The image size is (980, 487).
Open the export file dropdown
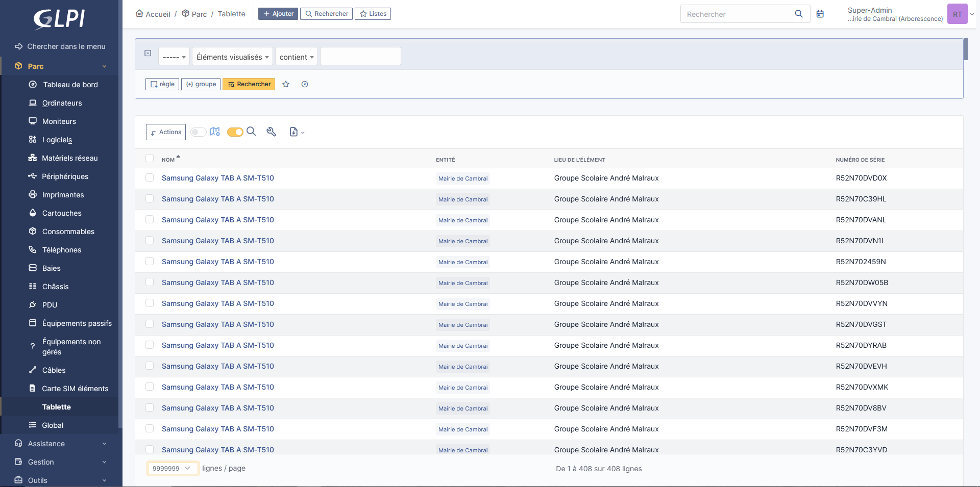point(297,132)
